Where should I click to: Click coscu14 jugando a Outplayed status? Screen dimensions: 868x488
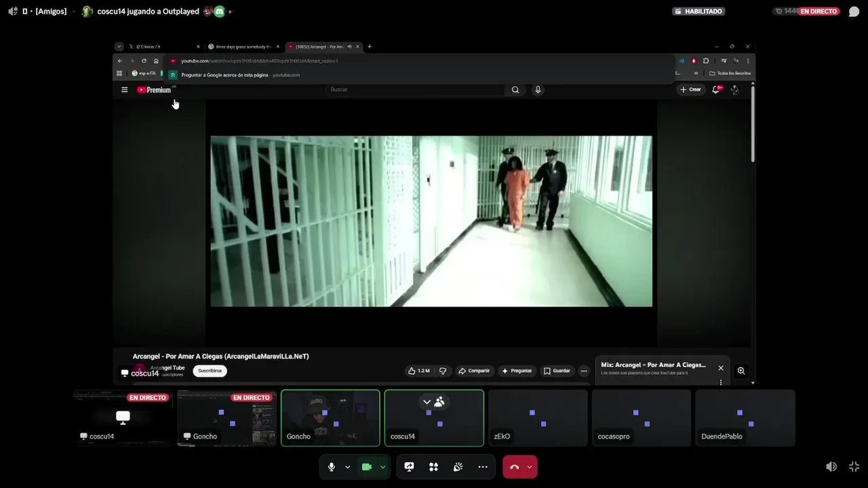[x=148, y=12]
